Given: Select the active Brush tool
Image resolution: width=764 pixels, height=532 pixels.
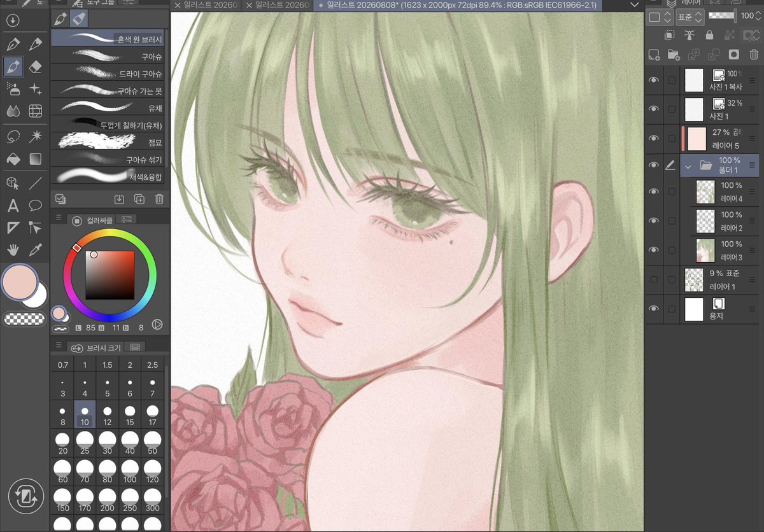Looking at the screenshot, I should (13, 66).
